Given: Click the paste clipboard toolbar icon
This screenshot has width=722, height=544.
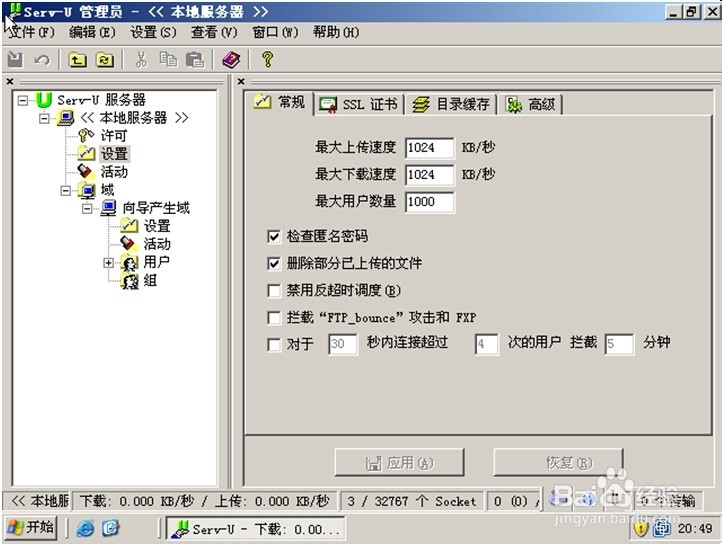Looking at the screenshot, I should [x=195, y=60].
